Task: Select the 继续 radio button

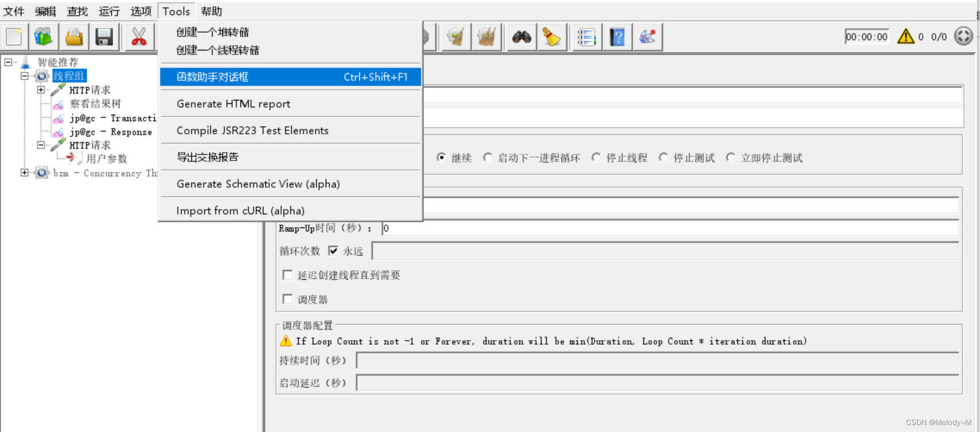Action: pos(441,157)
